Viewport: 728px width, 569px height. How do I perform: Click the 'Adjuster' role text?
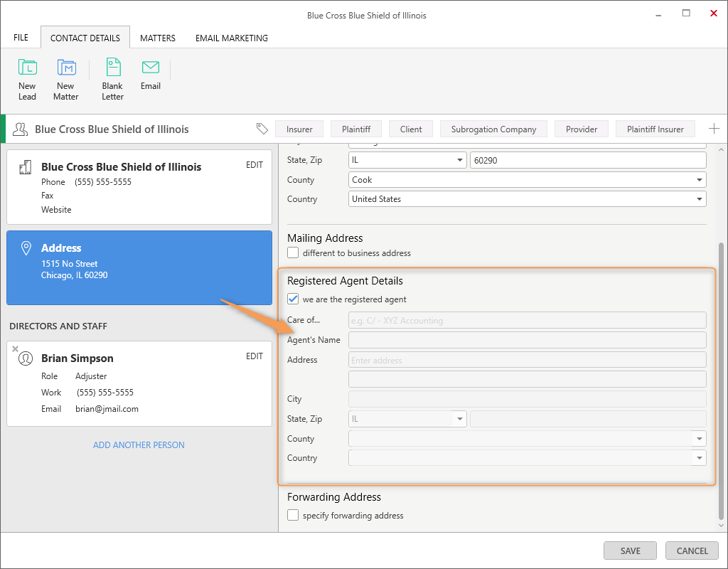(91, 376)
